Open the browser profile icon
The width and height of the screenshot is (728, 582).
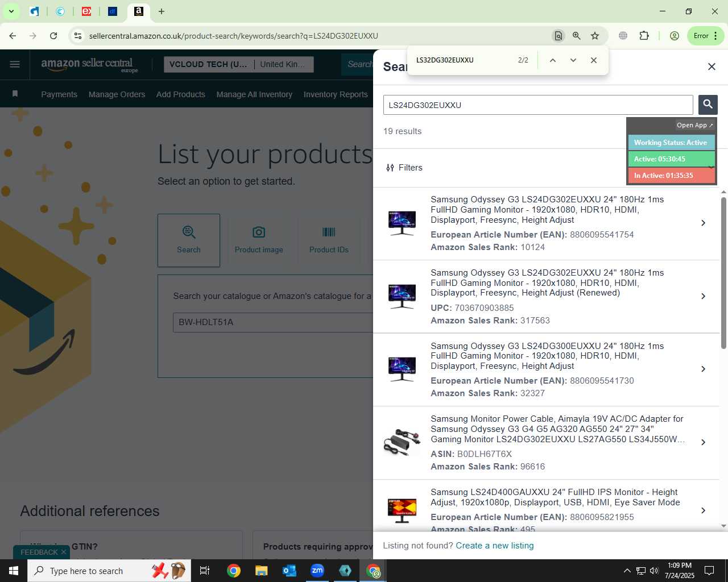coord(674,36)
